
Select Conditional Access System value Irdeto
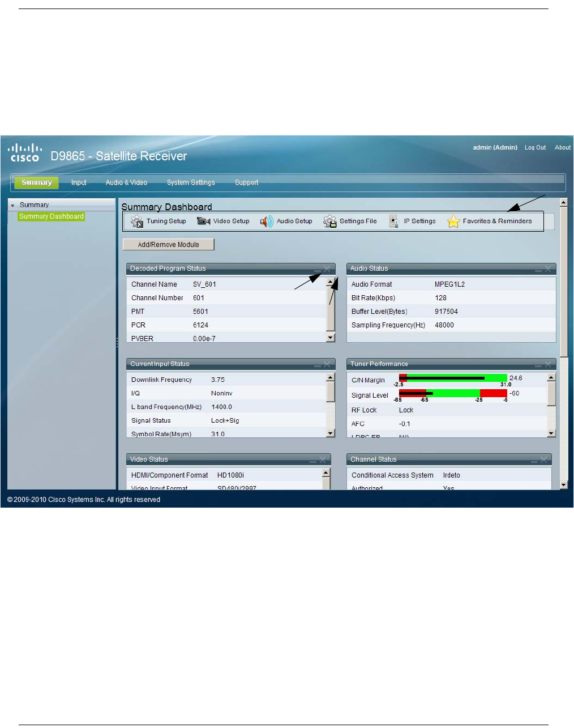pos(451,475)
